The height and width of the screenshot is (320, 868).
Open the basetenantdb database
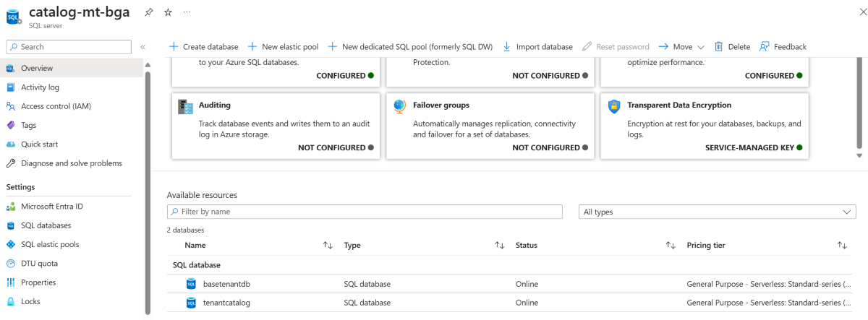226,284
